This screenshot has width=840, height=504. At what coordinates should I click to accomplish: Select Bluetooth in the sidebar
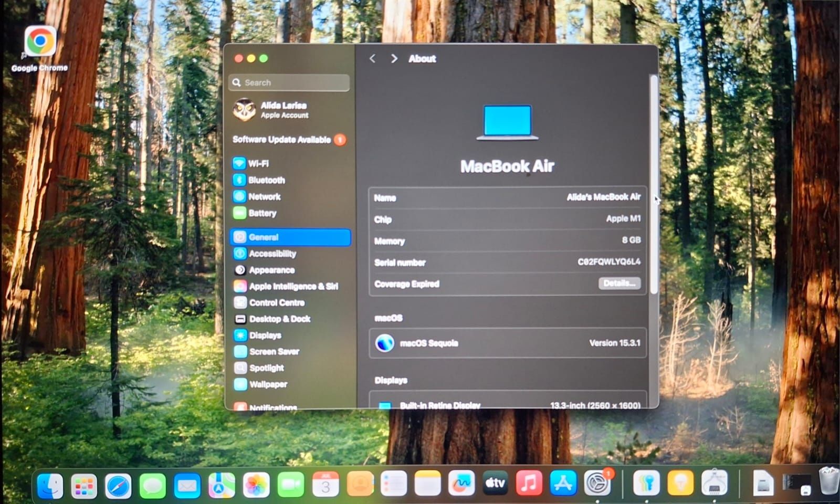(290, 180)
